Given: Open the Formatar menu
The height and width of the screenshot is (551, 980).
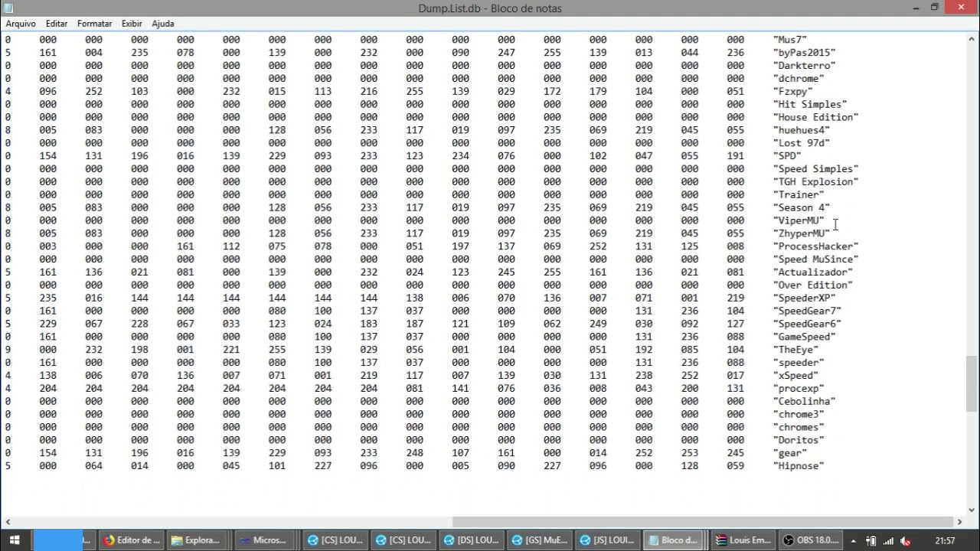Looking at the screenshot, I should tap(94, 24).
